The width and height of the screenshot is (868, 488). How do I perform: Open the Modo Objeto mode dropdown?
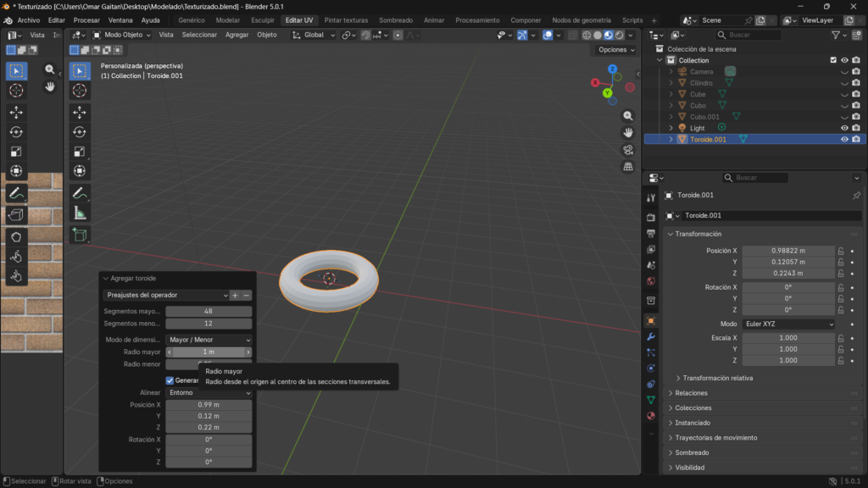122,35
